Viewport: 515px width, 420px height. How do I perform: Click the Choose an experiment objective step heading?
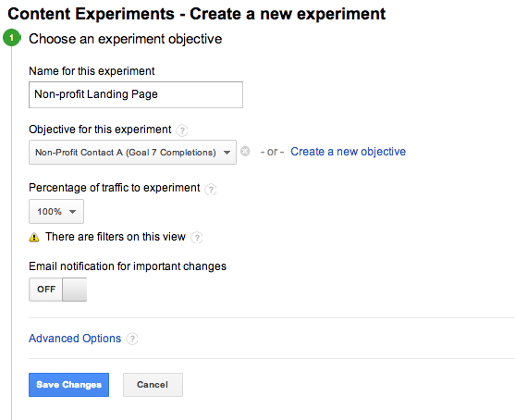126,39
